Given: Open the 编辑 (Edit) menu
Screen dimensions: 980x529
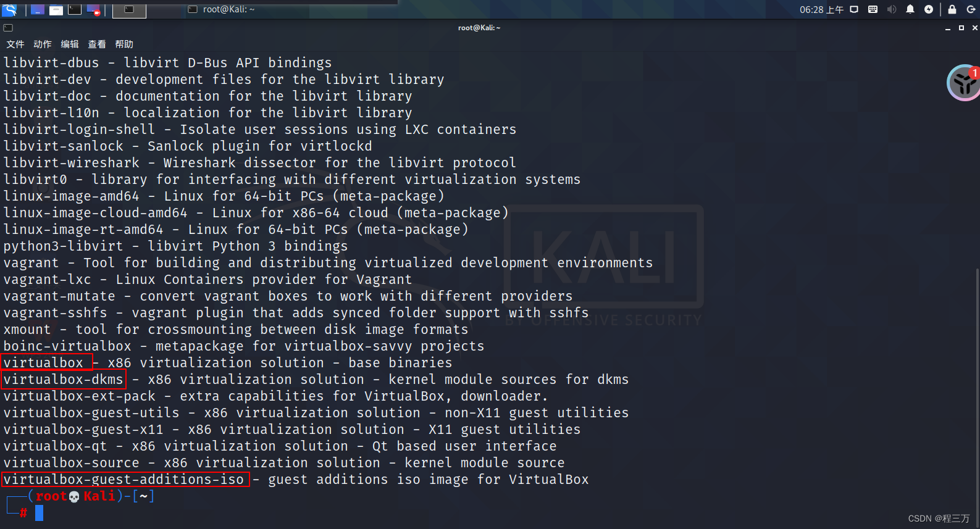Looking at the screenshot, I should (x=70, y=44).
